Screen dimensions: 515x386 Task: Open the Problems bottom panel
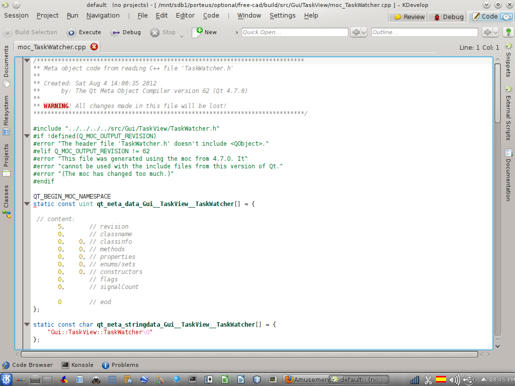pos(120,365)
